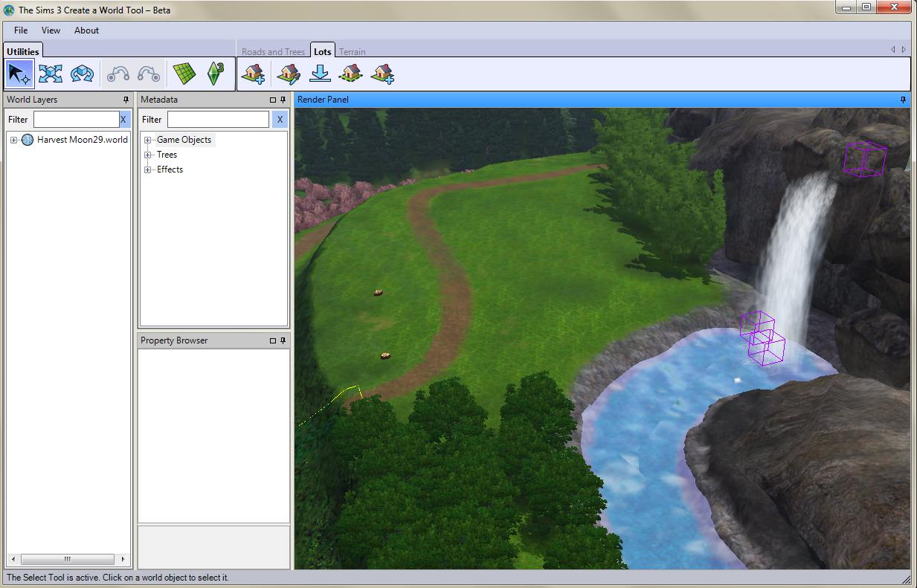Select the lower tree stump near the path
This screenshot has width=917, height=588.
pyautogui.click(x=385, y=356)
